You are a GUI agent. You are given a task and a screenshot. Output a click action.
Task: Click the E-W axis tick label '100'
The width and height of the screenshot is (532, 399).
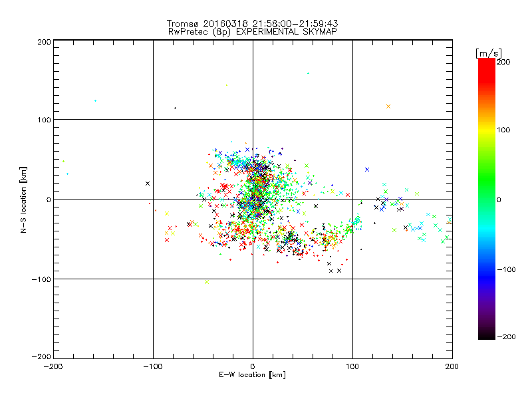tap(352, 366)
